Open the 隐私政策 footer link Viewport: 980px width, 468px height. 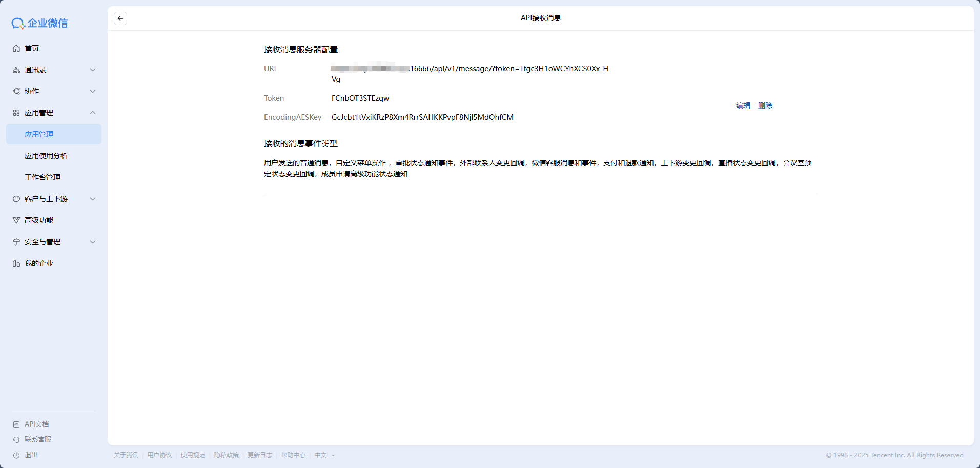(226, 455)
